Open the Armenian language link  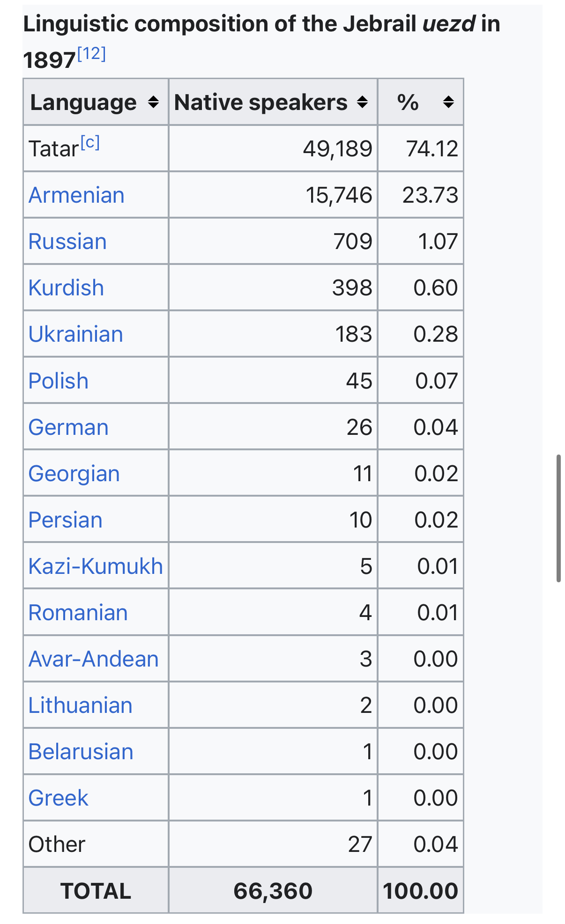click(x=76, y=195)
